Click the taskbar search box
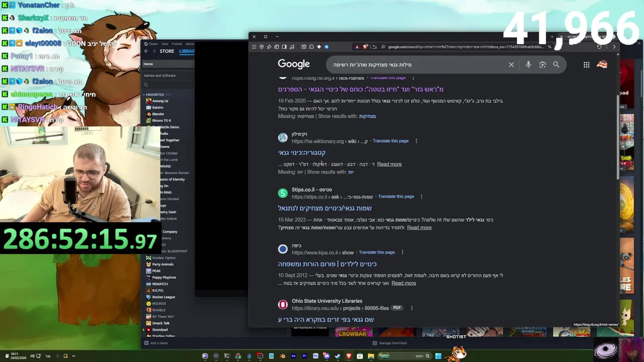This screenshot has height=362, width=644. pos(406,356)
